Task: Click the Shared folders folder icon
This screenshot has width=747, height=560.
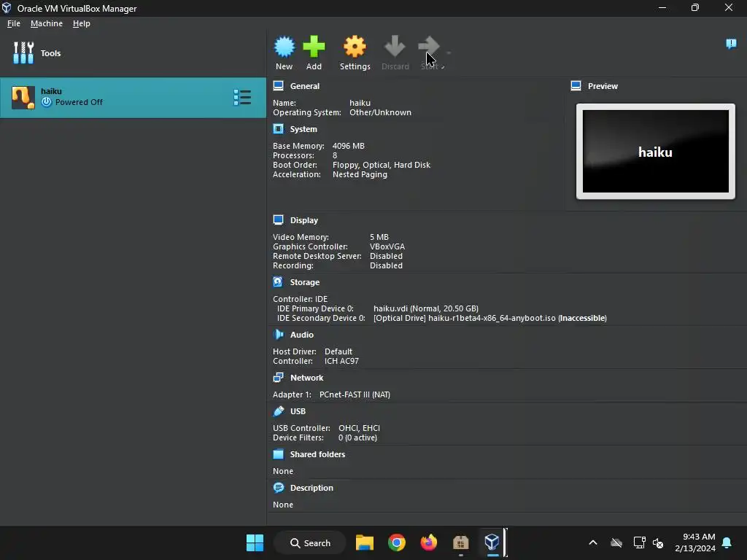Action: click(x=278, y=454)
